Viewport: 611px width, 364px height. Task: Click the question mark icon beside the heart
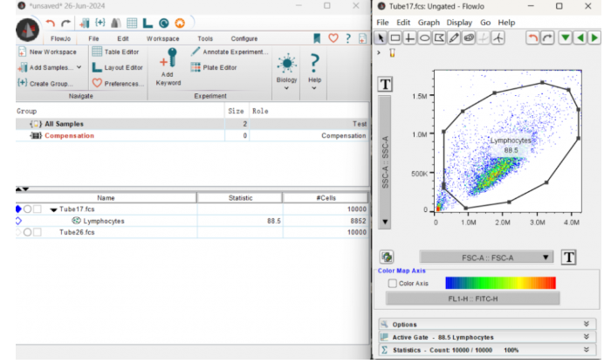(348, 38)
